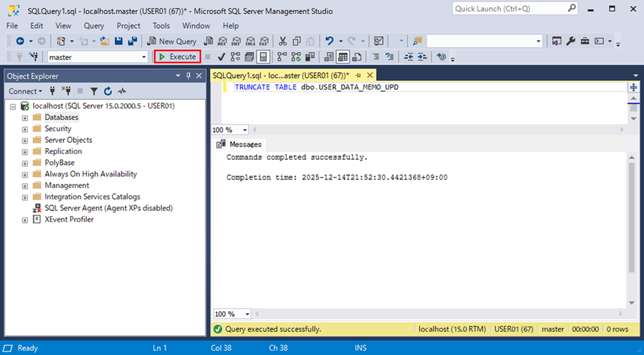The width and height of the screenshot is (644, 355).
Task: Open the Activity Monitor icon in Object Explorer
Action: click(x=122, y=91)
